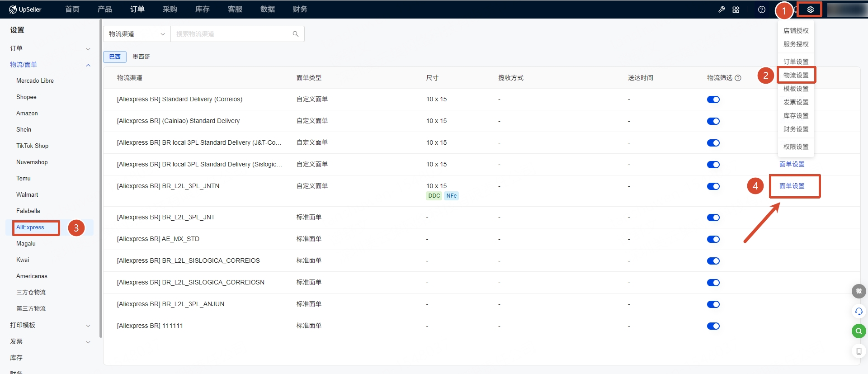Toggle filter switch for 111111 channel

(713, 326)
